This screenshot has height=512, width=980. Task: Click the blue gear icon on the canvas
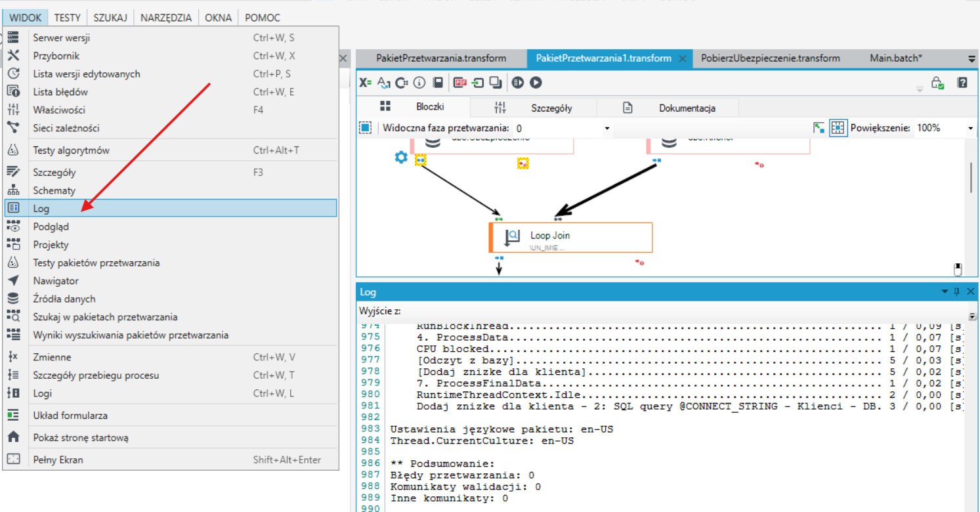(400, 158)
